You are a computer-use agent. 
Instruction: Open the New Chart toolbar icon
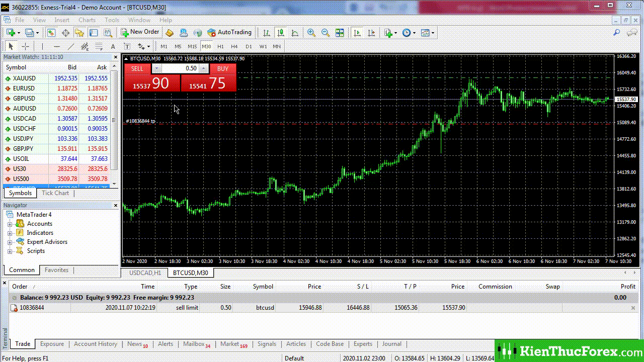tap(11, 33)
